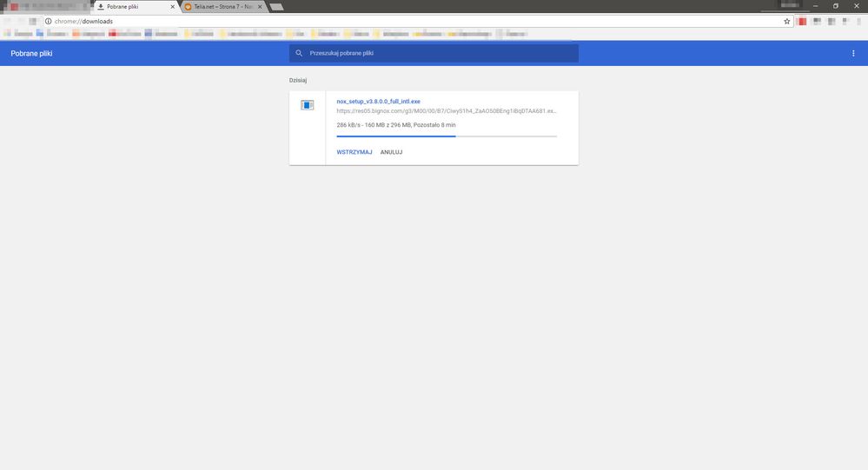This screenshot has width=868, height=470.
Task: Close the Pobrane pliki tab
Action: (171, 7)
